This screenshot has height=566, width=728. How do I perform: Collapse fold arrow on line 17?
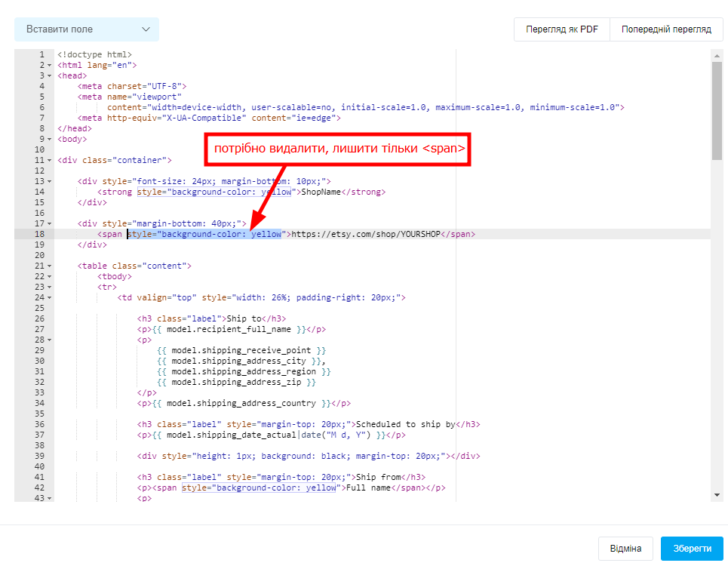(x=50, y=224)
